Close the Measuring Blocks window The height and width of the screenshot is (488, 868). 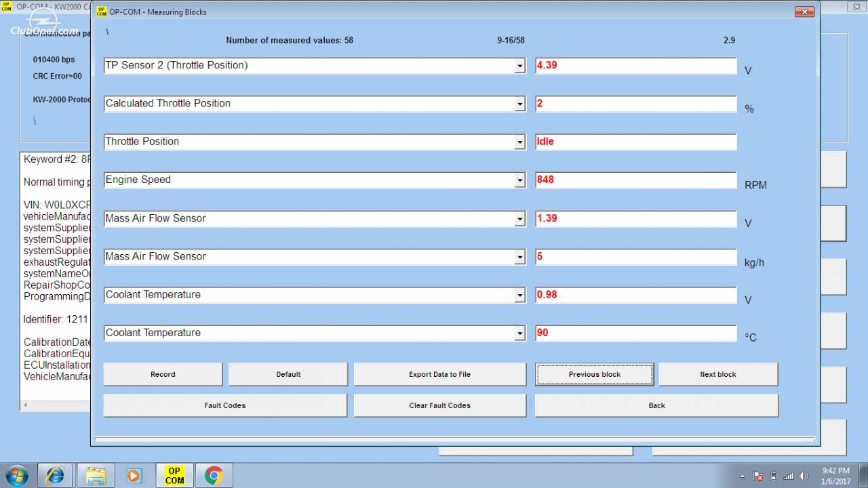coord(804,12)
